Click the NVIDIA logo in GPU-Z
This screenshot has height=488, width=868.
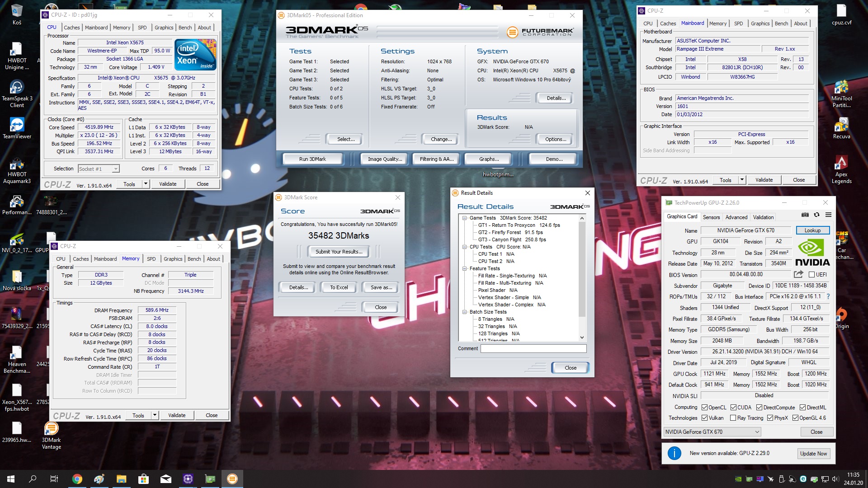click(x=812, y=253)
